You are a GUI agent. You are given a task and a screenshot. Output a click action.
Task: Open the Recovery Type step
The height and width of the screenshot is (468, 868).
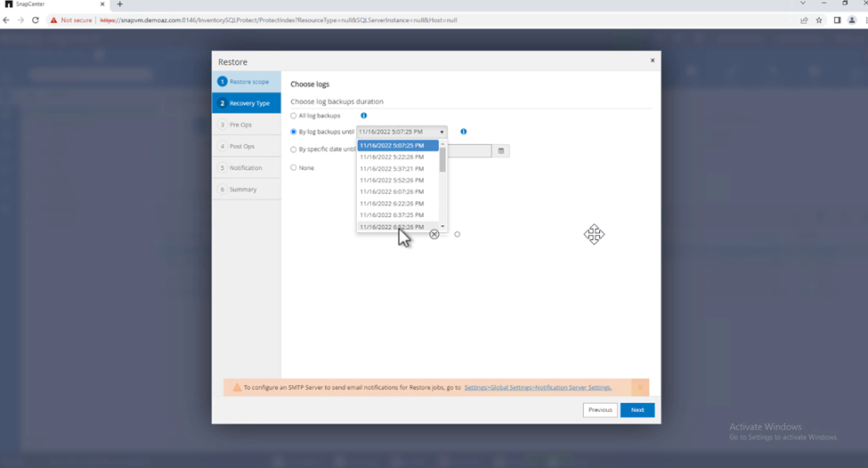pos(247,103)
